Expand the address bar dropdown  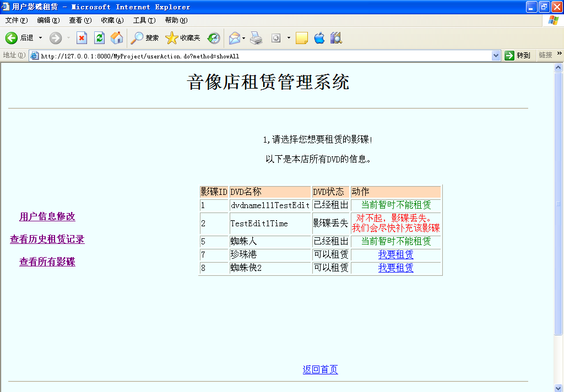pyautogui.click(x=496, y=56)
